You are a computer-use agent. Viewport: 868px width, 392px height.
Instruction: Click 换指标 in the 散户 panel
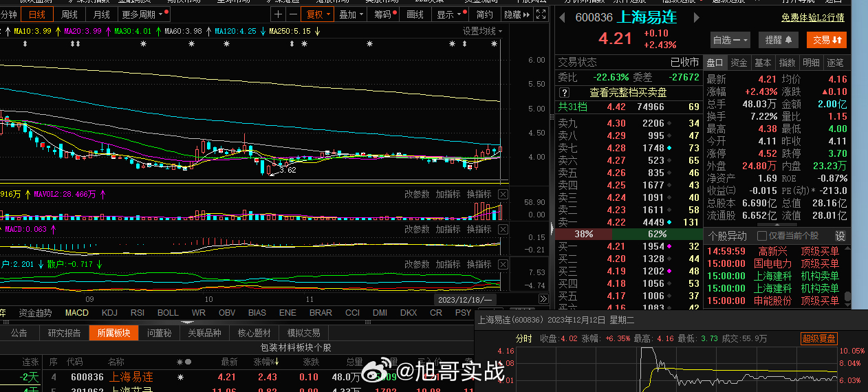point(479,264)
